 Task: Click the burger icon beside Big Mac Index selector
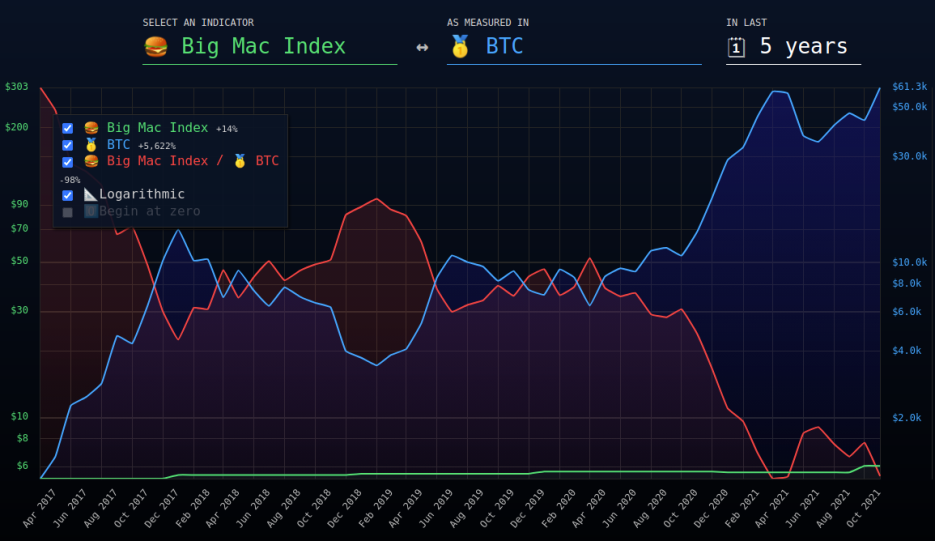coord(156,47)
